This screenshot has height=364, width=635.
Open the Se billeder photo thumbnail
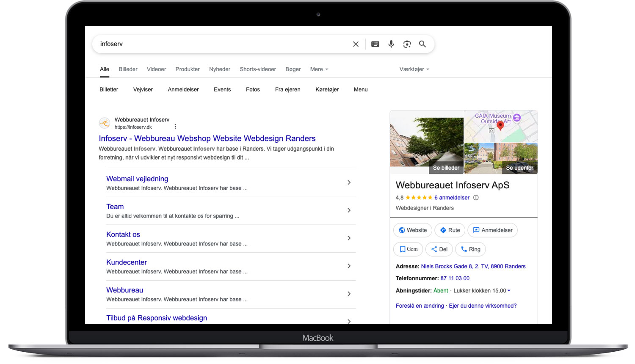[x=427, y=142]
